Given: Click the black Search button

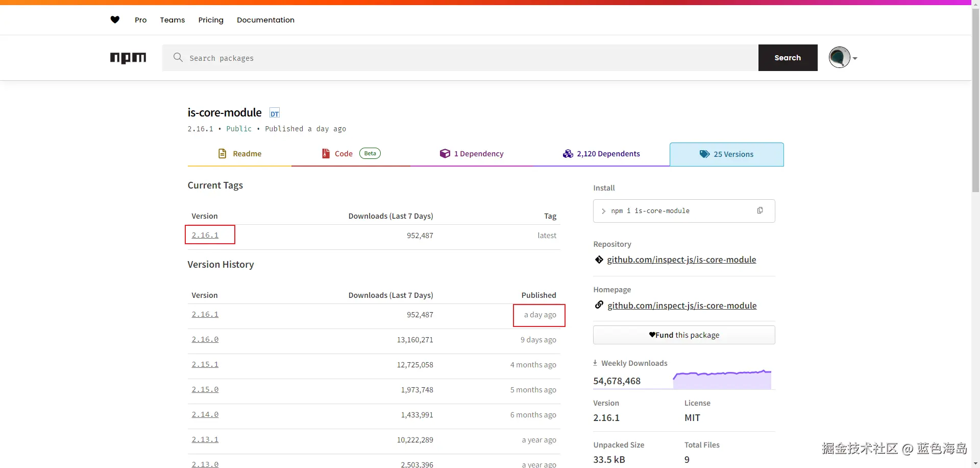Looking at the screenshot, I should [788, 58].
